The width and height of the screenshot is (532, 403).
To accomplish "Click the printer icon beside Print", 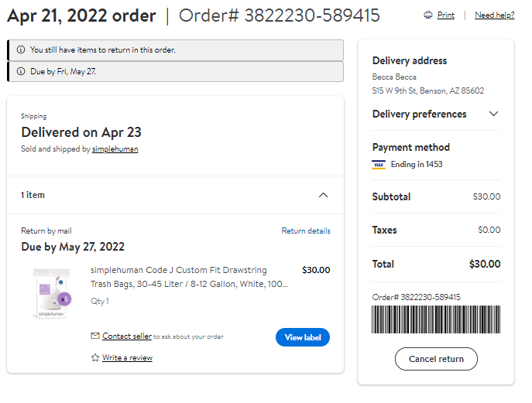I will 428,15.
